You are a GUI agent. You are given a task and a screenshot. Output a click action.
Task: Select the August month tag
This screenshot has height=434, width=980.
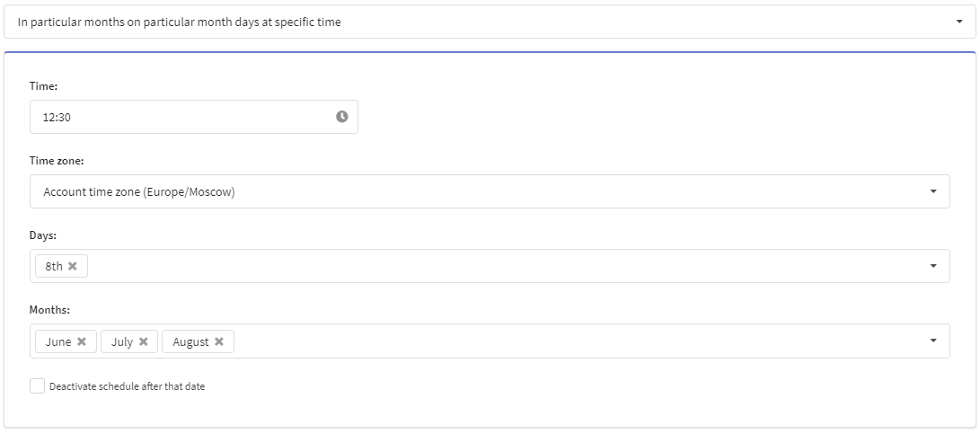[190, 341]
